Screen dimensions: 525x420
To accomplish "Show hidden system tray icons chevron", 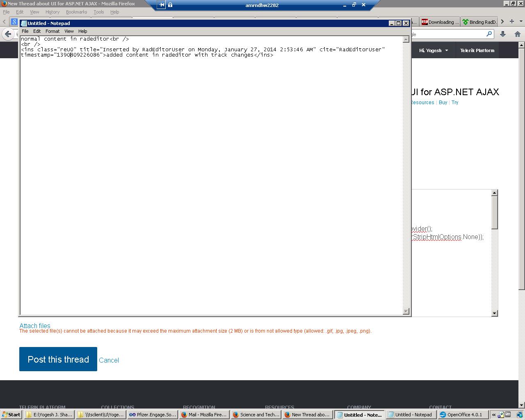I will tap(494, 415).
